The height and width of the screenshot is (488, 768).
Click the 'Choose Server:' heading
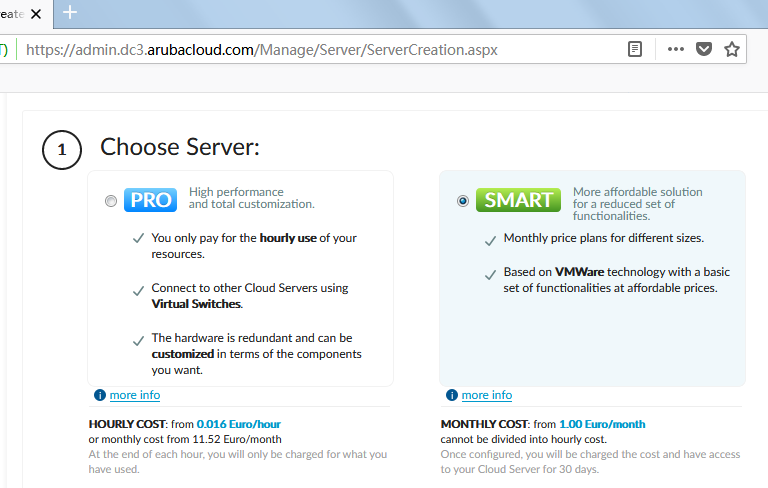(x=180, y=147)
